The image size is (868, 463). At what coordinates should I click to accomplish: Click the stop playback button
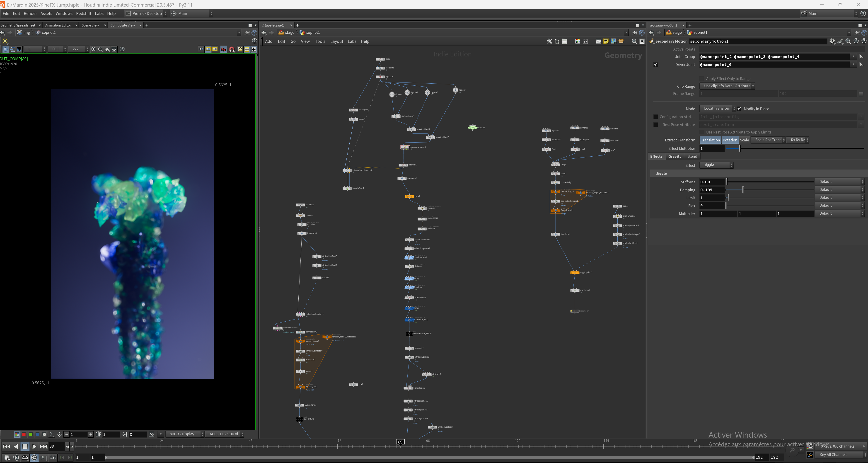pyautogui.click(x=25, y=447)
